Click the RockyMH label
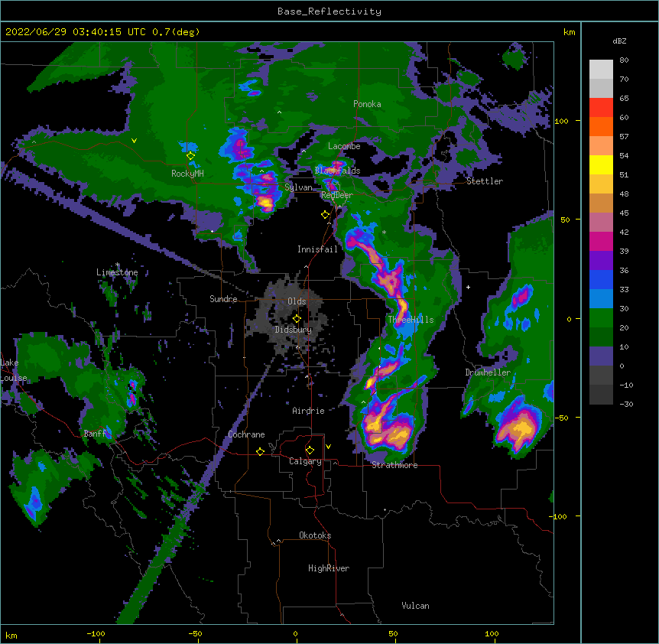The image size is (659, 644). [187, 173]
